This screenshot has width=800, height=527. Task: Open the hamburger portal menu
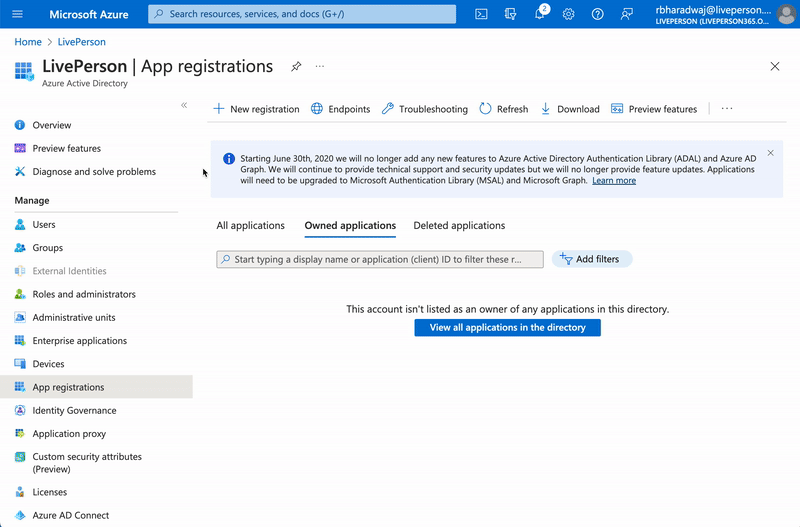click(x=17, y=14)
